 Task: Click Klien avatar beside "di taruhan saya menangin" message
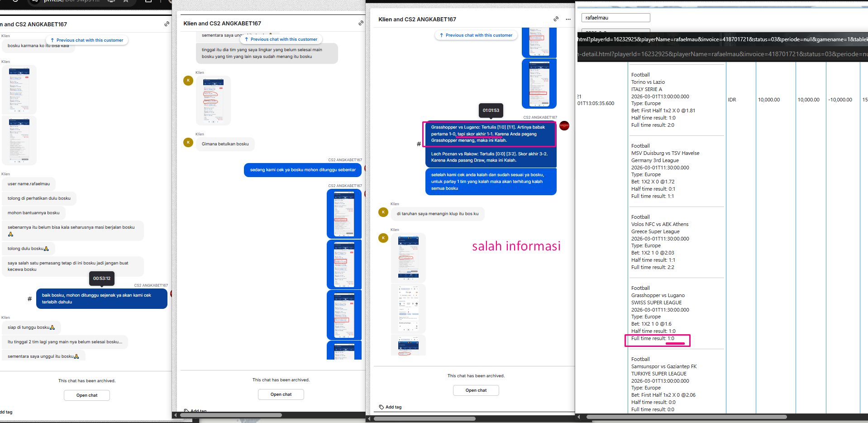(x=383, y=212)
